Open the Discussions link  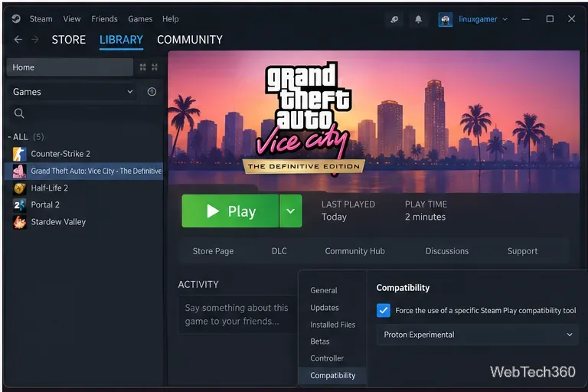[446, 251]
